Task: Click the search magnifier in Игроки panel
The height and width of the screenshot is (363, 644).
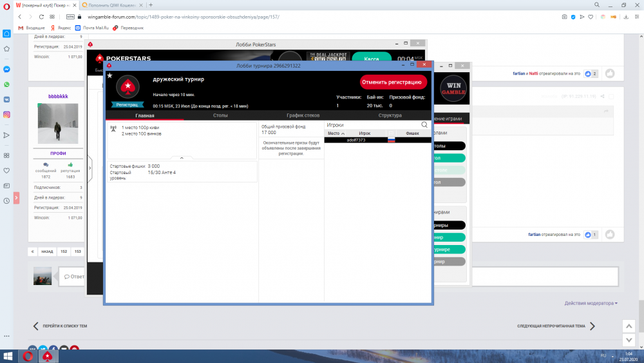Action: (424, 124)
